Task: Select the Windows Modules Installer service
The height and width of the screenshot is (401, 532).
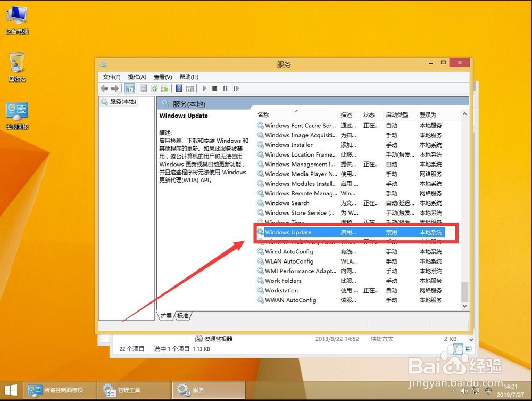Action: (350, 184)
